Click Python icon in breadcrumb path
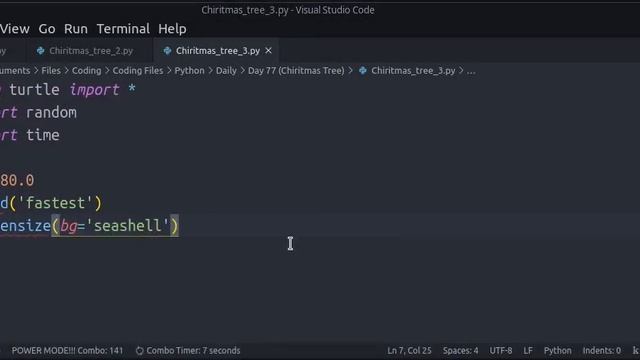 click(362, 71)
